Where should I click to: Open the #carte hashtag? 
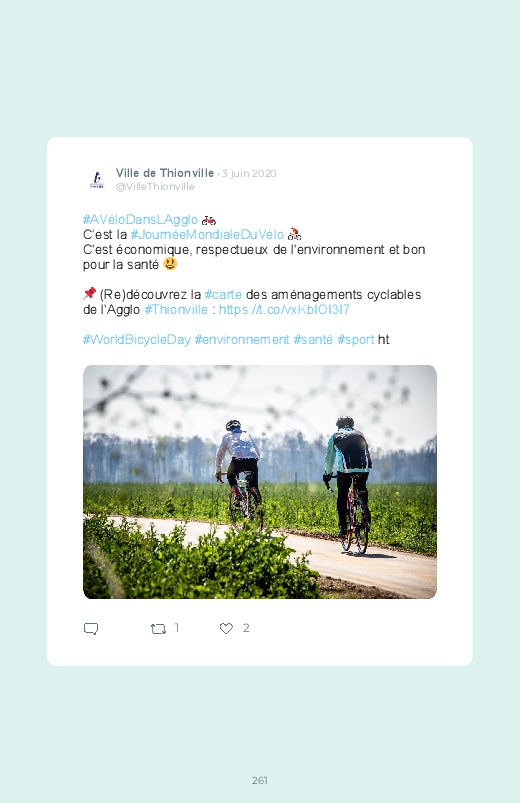pyautogui.click(x=223, y=295)
